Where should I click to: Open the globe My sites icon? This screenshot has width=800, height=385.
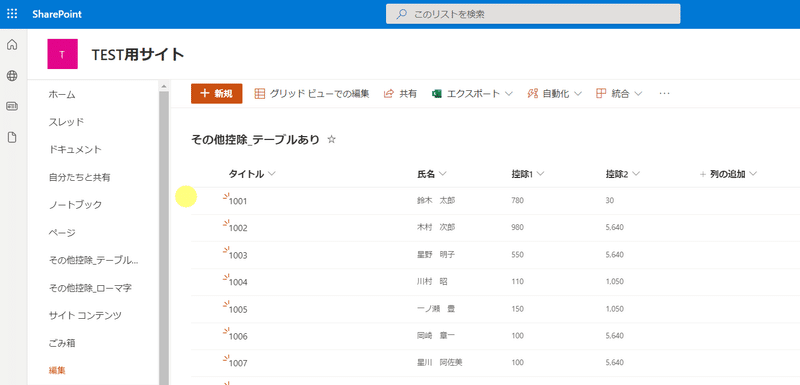click(12, 76)
